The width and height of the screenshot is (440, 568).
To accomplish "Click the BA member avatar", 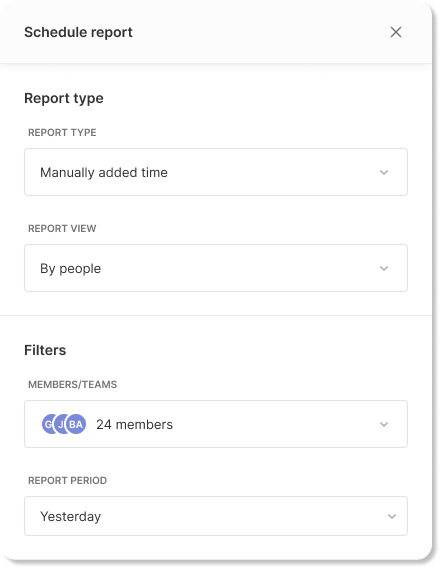I will click(x=76, y=424).
